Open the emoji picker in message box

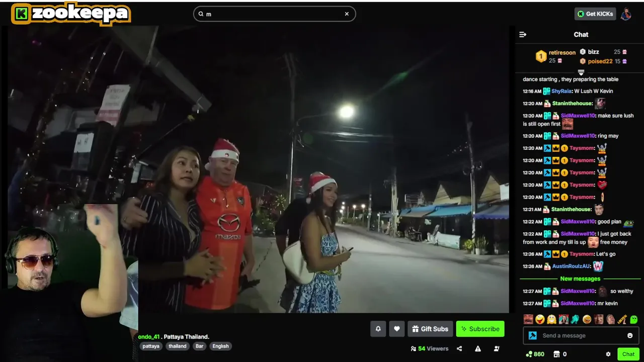click(x=630, y=335)
